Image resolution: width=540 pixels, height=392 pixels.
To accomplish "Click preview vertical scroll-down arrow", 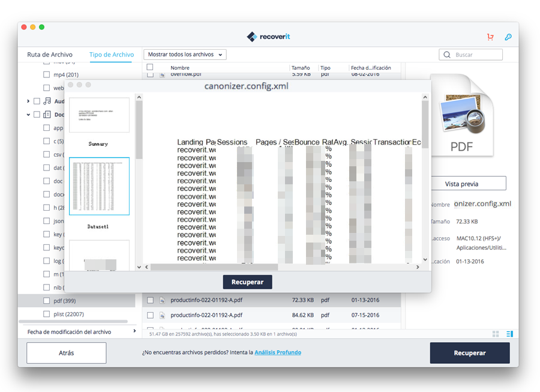I will [425, 259].
